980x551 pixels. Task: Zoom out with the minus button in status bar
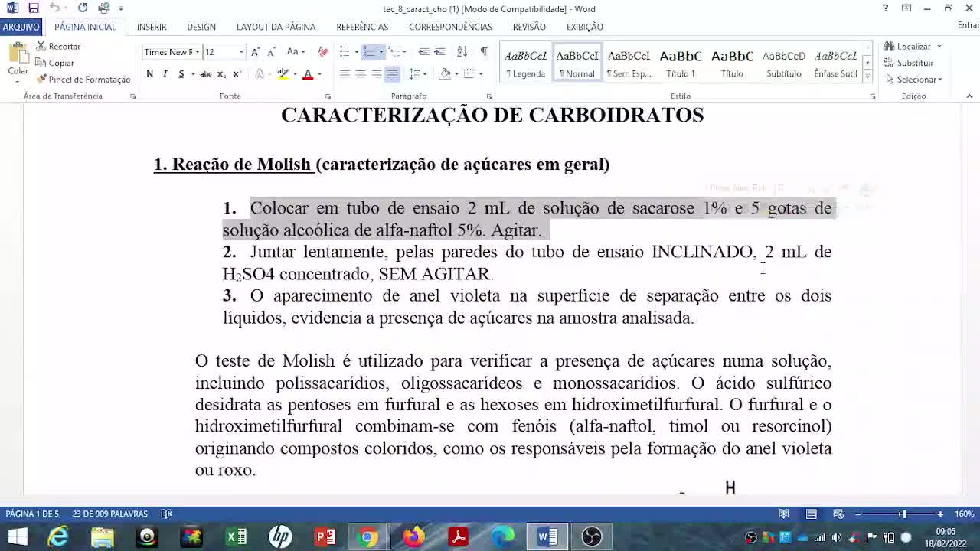pyautogui.click(x=857, y=514)
